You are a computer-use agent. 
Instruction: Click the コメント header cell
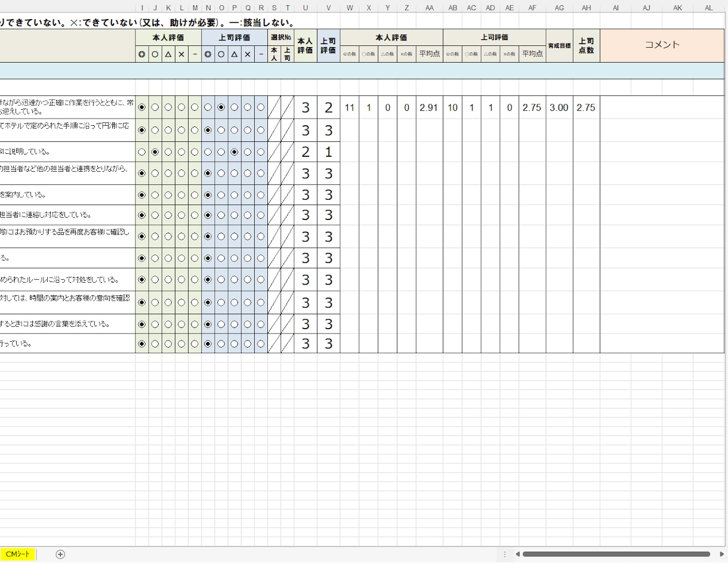click(662, 45)
